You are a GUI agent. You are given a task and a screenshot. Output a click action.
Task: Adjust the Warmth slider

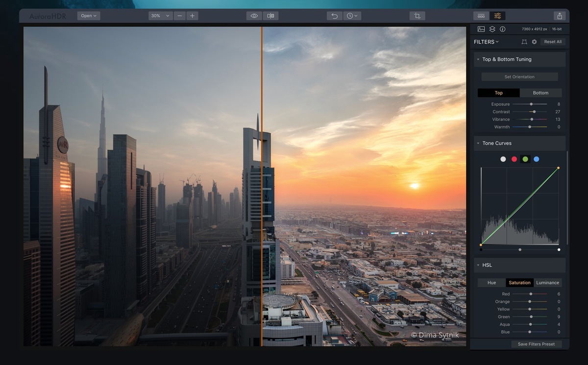(x=530, y=127)
